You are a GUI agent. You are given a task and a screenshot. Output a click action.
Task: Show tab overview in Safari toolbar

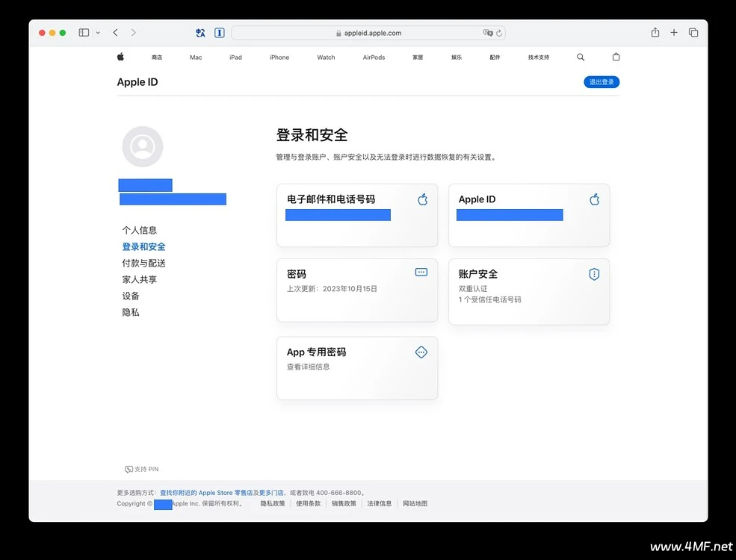[x=693, y=33]
